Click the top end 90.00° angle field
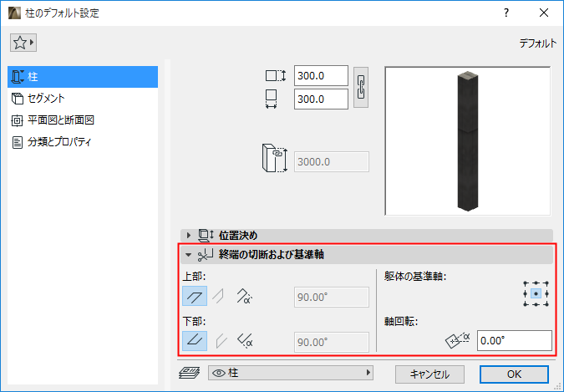 point(331,297)
